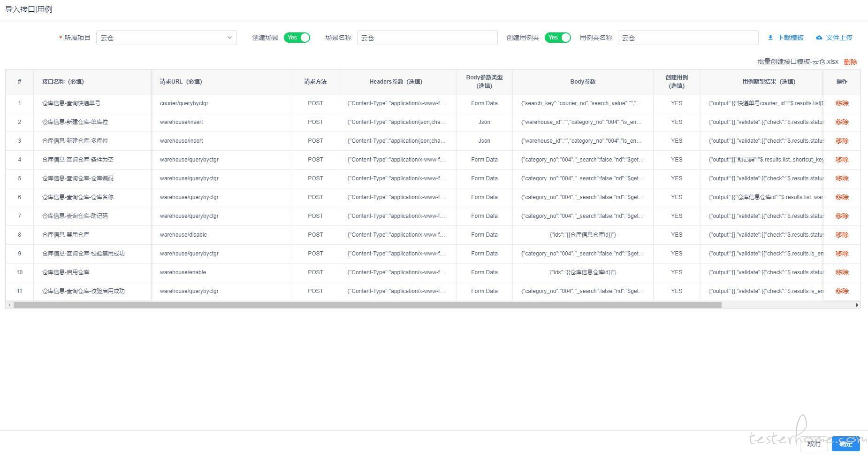This screenshot has width=868, height=456.
Task: Open the 所属项目 dropdown showing 云仓
Action: pos(167,38)
